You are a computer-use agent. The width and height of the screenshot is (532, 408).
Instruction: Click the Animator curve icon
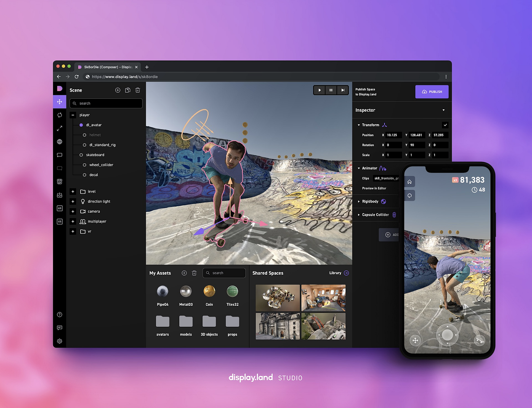click(x=383, y=168)
